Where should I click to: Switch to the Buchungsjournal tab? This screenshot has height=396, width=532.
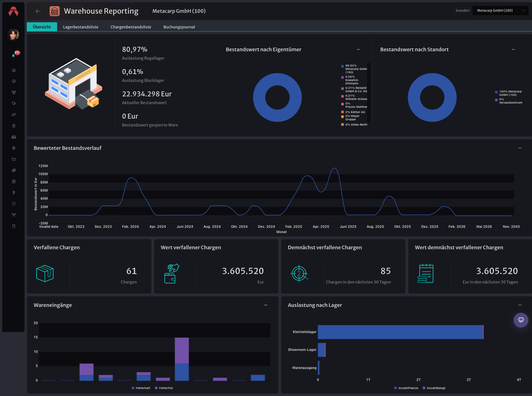pyautogui.click(x=179, y=27)
